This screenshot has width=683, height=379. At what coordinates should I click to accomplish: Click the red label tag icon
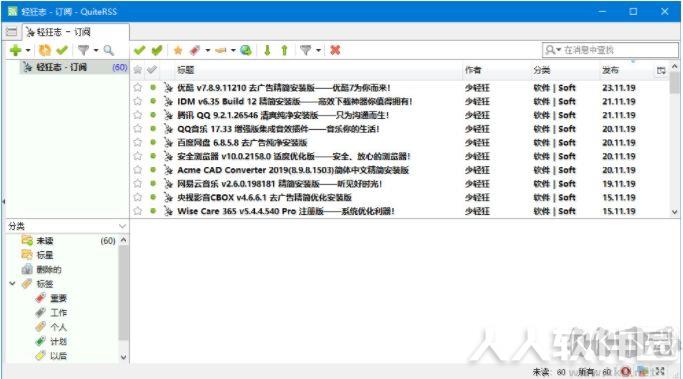click(x=195, y=51)
